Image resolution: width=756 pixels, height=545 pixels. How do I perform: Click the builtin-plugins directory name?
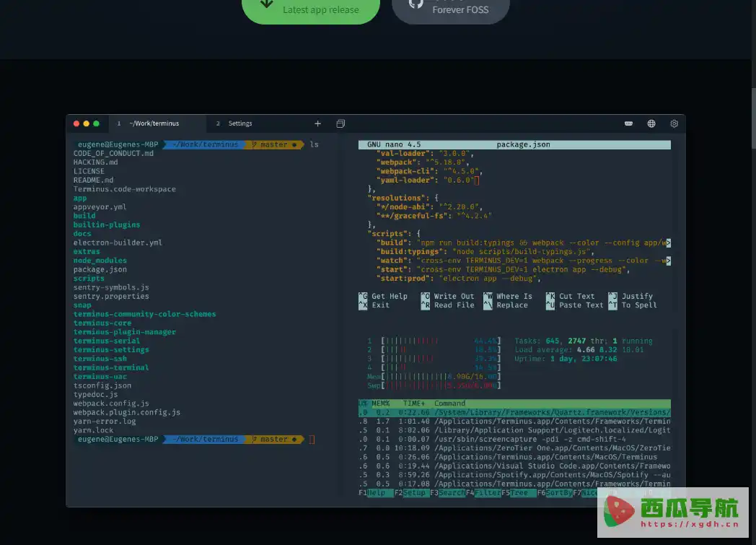click(x=107, y=224)
